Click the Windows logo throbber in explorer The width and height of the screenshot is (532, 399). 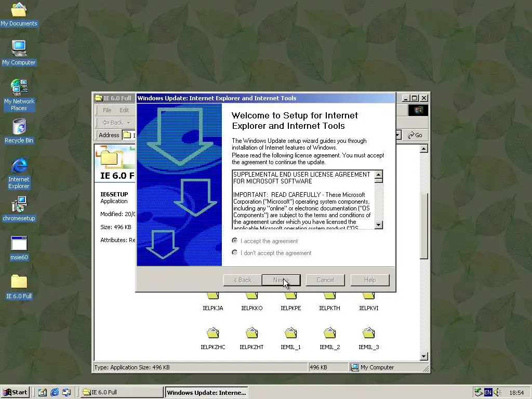click(418, 110)
